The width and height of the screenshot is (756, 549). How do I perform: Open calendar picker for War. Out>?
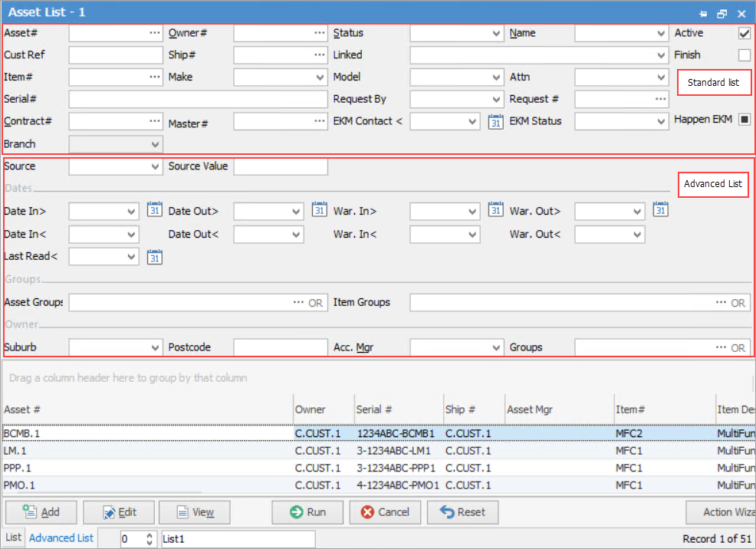[x=661, y=211]
